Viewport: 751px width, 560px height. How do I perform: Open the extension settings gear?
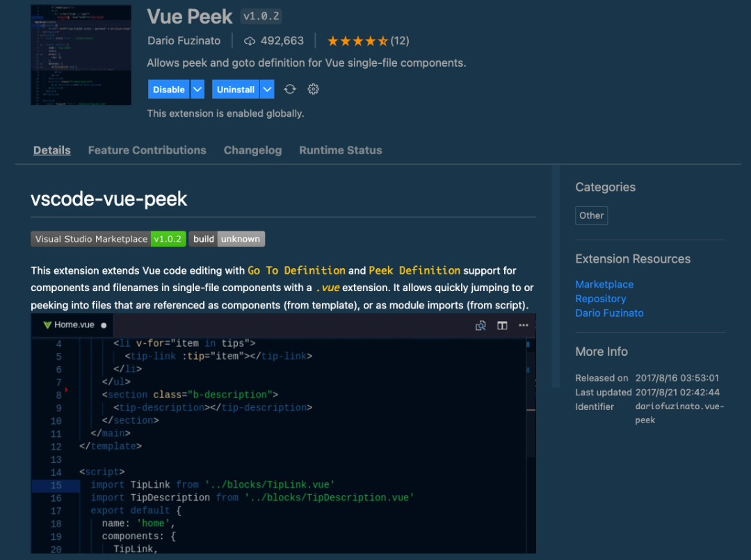(313, 89)
